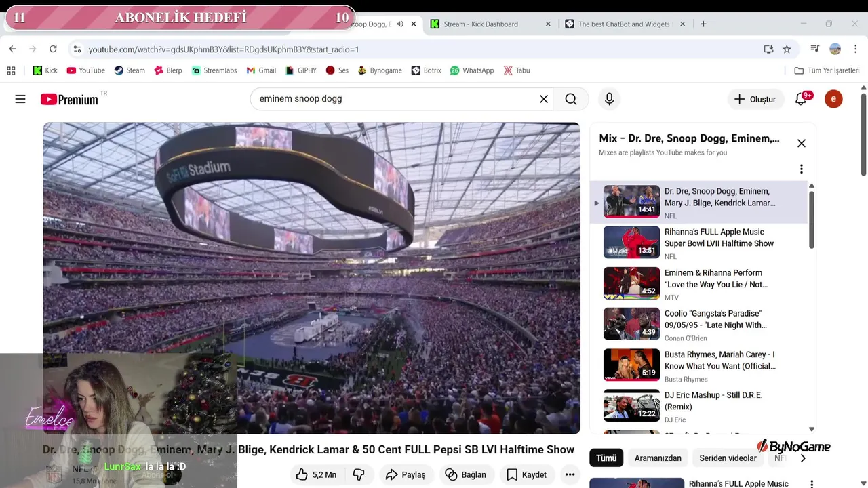Open the Blerp bookmark
The image size is (868, 488).
tap(168, 70)
